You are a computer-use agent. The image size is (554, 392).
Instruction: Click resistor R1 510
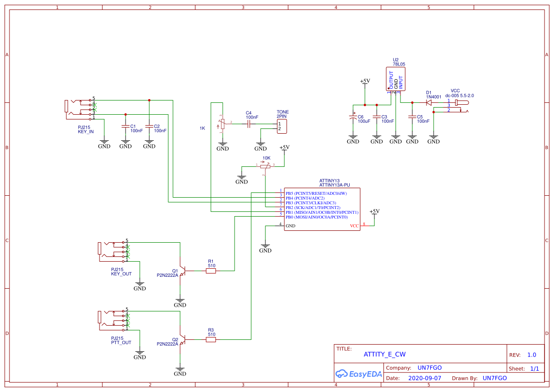pos(210,270)
